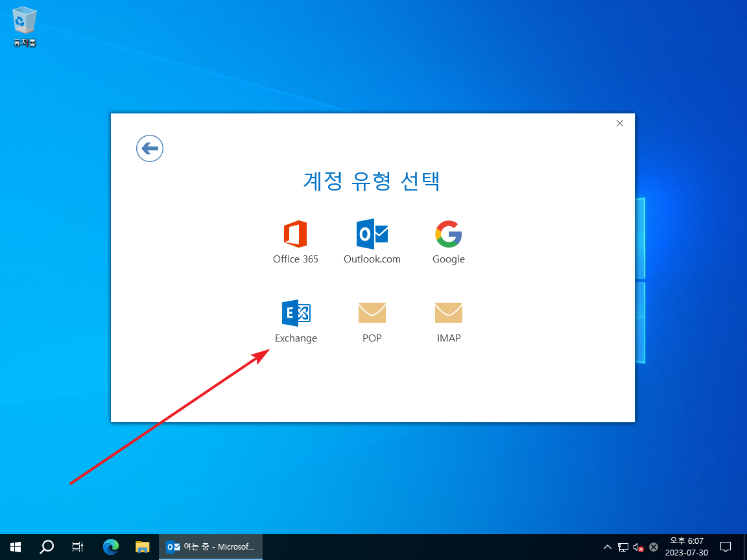The image size is (747, 560).
Task: Open the clock showing 오후 6:07
Action: 687,546
